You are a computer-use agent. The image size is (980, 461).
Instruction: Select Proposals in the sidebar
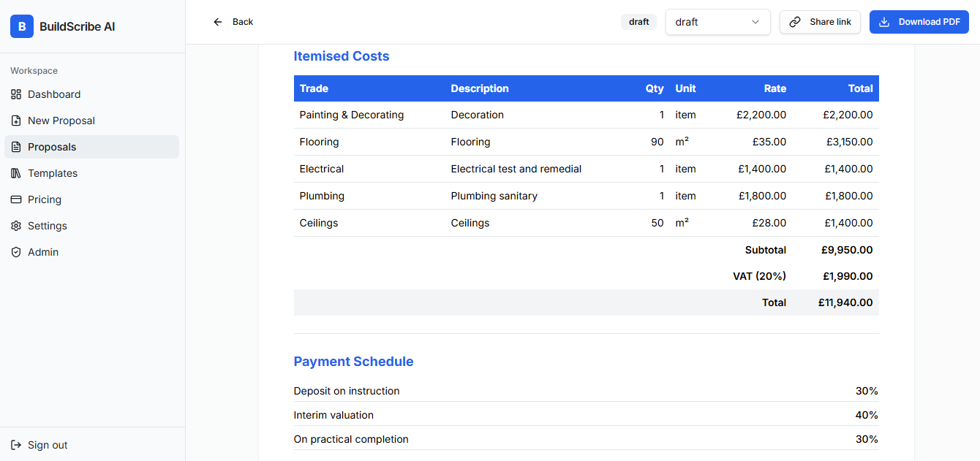tap(91, 147)
